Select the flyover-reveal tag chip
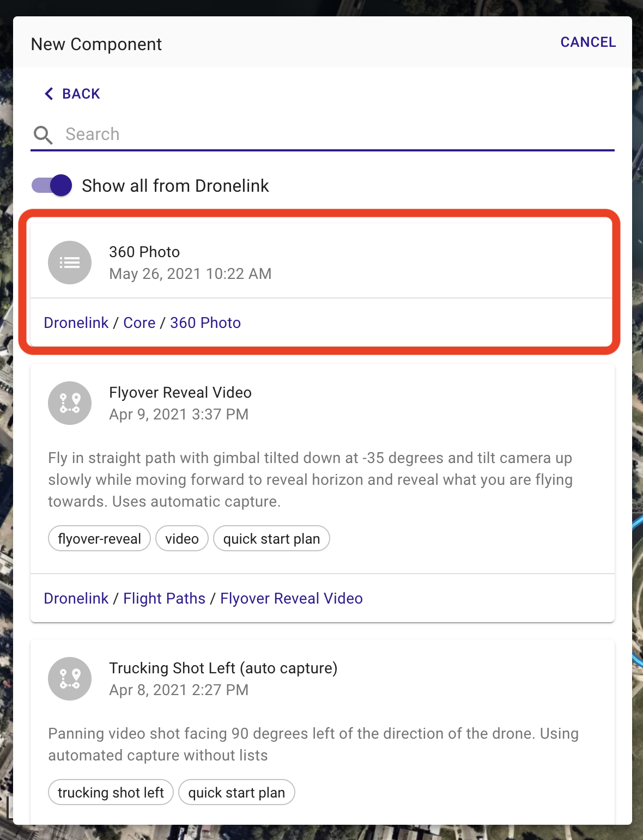643x840 pixels. 99,538
